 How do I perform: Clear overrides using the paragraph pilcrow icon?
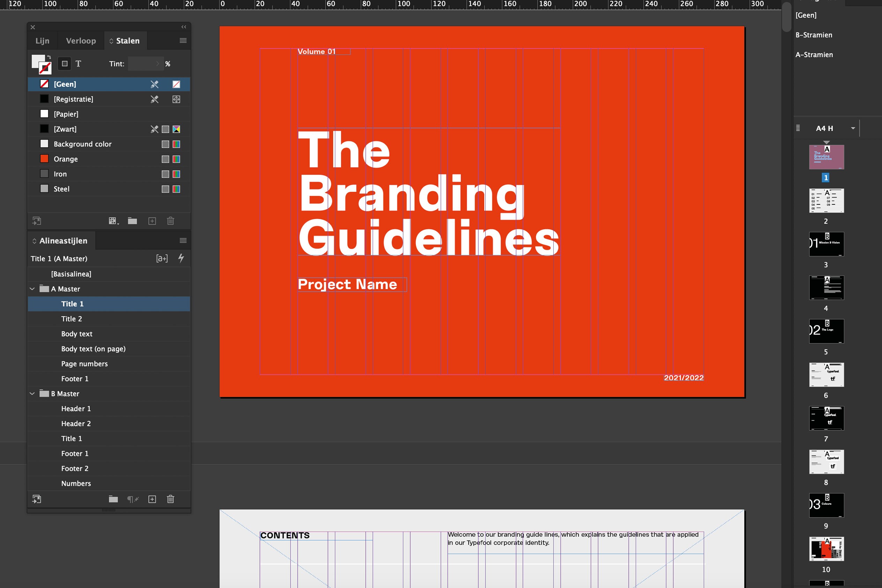click(133, 499)
